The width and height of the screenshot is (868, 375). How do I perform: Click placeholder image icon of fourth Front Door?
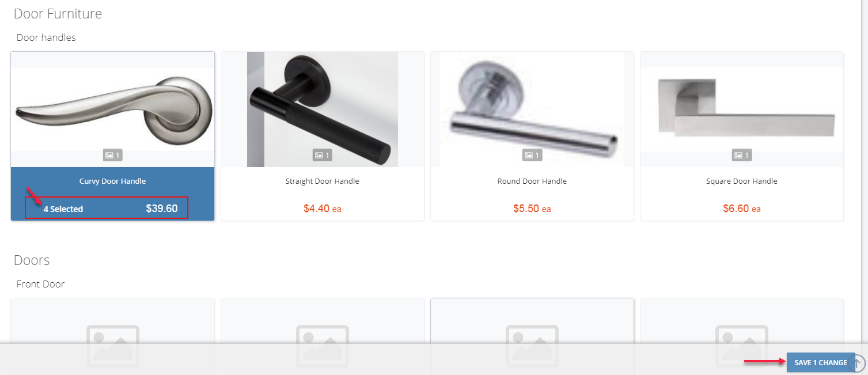coord(742,346)
